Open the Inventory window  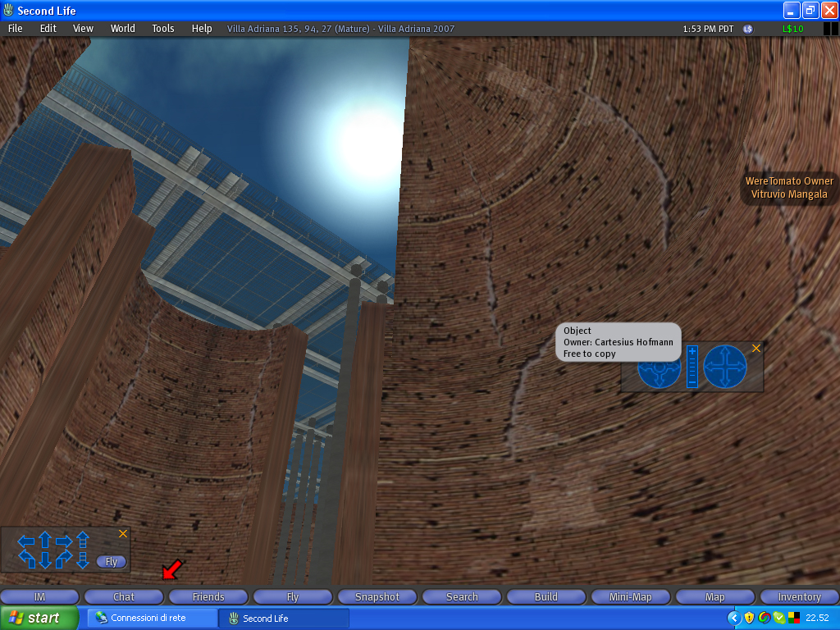point(799,597)
